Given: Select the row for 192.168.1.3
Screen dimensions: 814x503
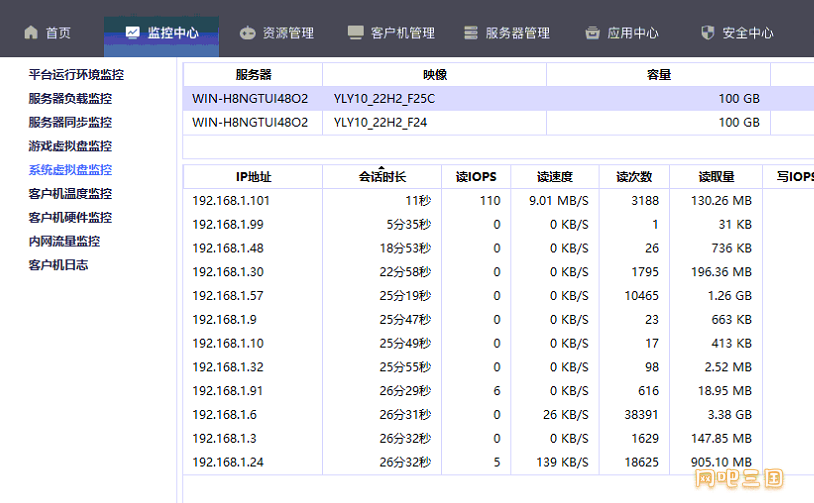Looking at the screenshot, I should [498, 439].
